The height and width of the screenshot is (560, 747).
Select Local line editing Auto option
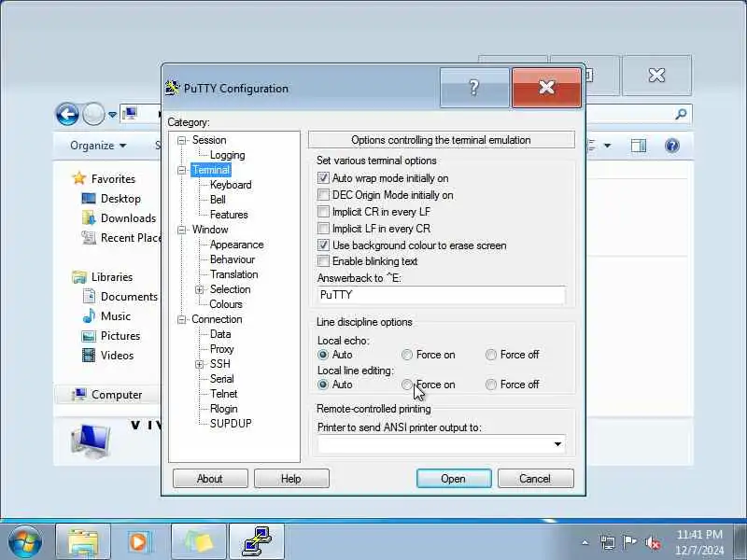323,385
